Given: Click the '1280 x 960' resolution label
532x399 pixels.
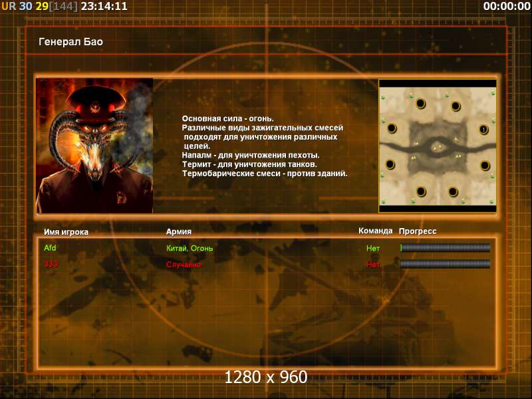Looking at the screenshot, I should point(266,377).
